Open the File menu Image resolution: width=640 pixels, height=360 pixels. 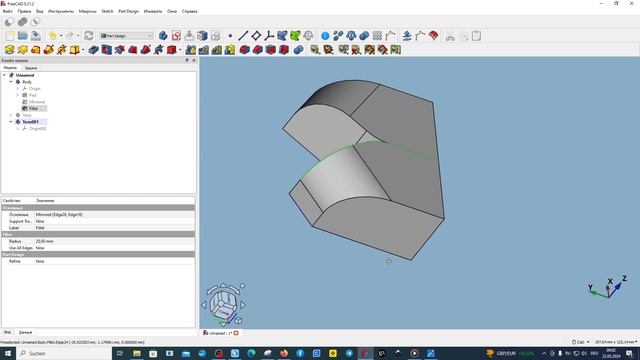point(7,11)
